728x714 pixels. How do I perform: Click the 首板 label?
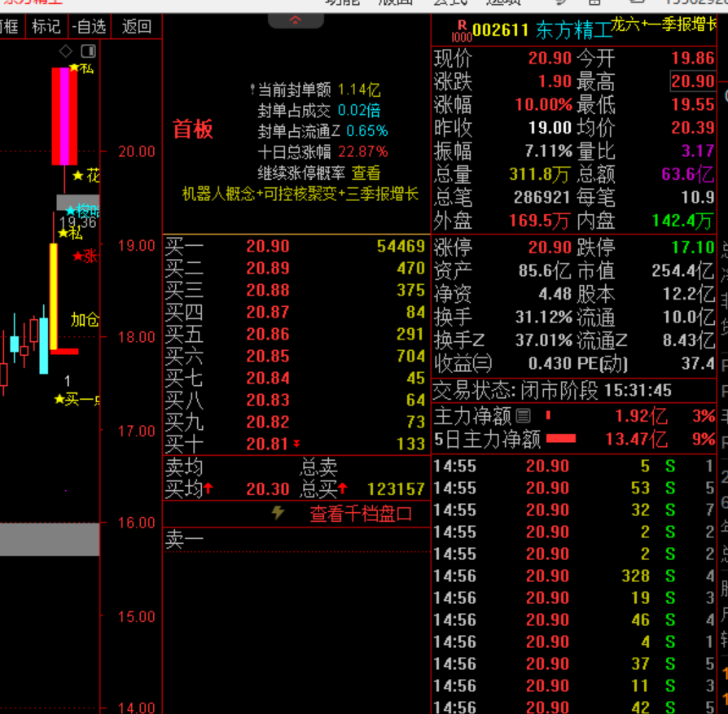[x=193, y=129]
